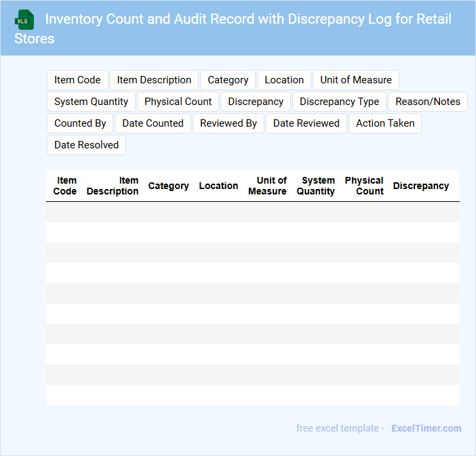This screenshot has width=476, height=456.
Task: Click the Reason/Notes tag
Action: pyautogui.click(x=427, y=102)
